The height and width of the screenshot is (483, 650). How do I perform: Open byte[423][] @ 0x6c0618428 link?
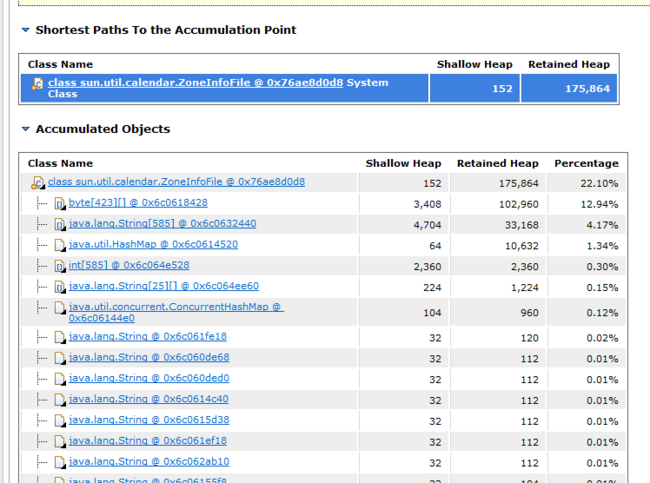point(138,203)
